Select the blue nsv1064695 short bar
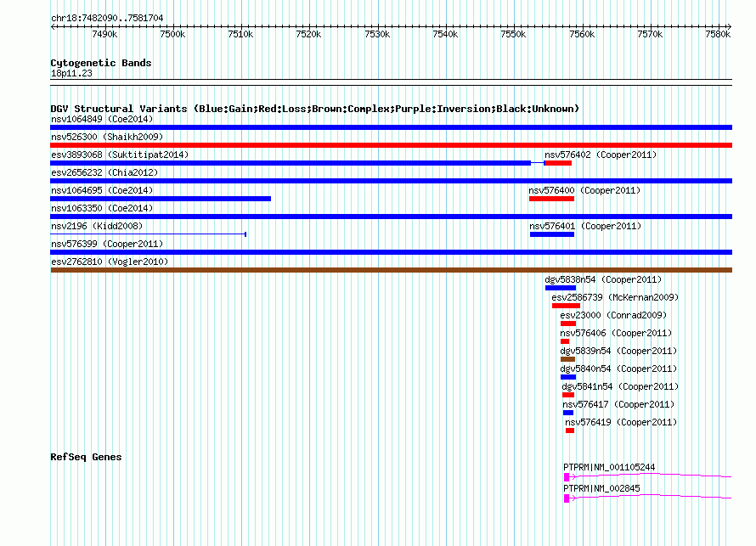Viewport: 756px width, 546px height. pos(161,199)
